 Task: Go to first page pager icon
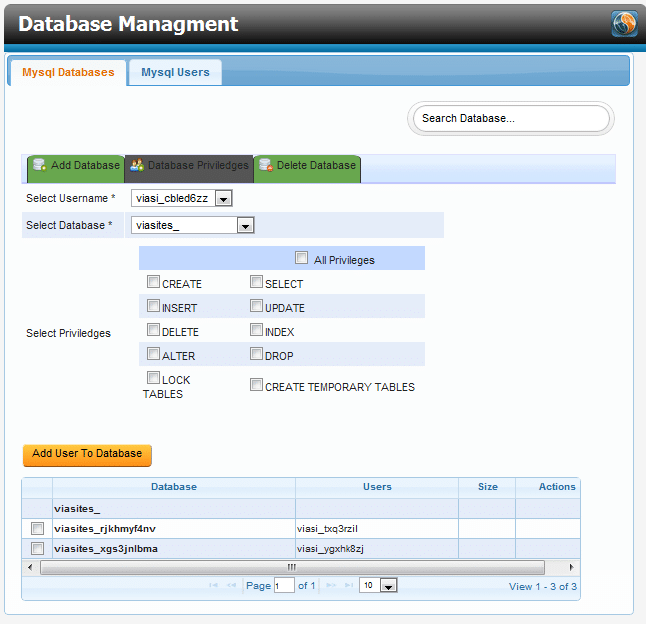tap(214, 586)
